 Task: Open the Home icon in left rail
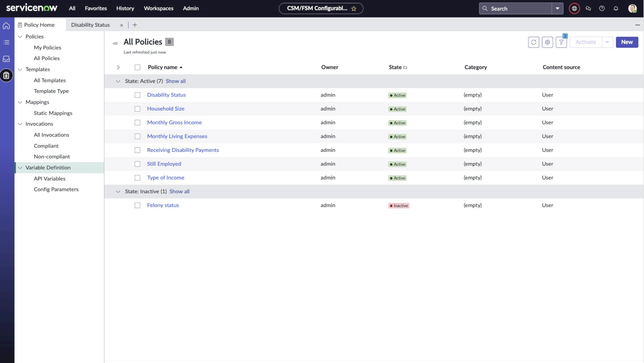(x=6, y=26)
